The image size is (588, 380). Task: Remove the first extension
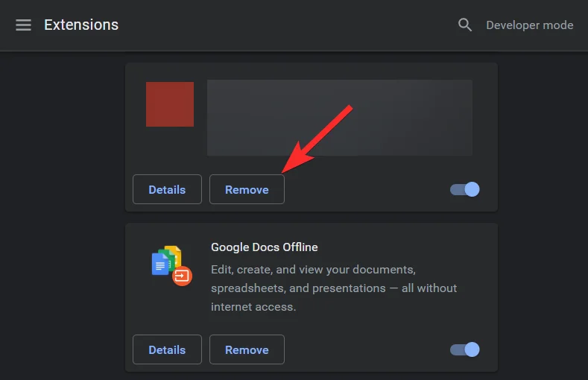coord(247,189)
